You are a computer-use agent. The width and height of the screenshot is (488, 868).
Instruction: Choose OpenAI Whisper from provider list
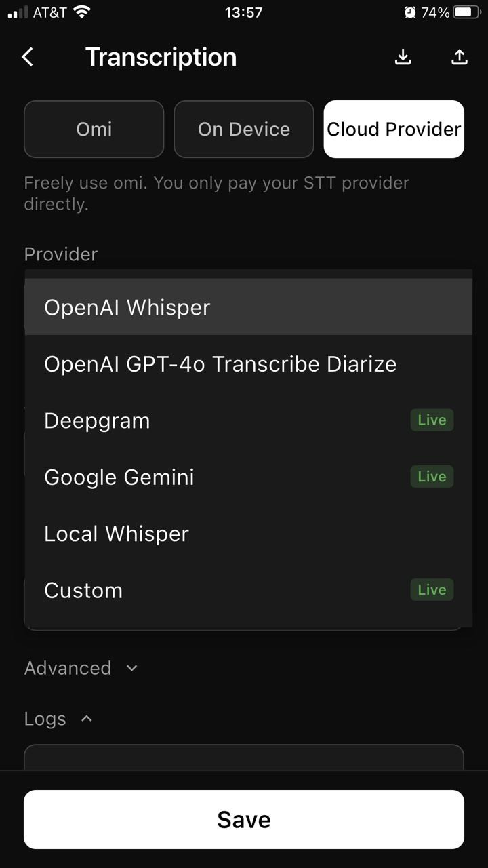(x=127, y=307)
